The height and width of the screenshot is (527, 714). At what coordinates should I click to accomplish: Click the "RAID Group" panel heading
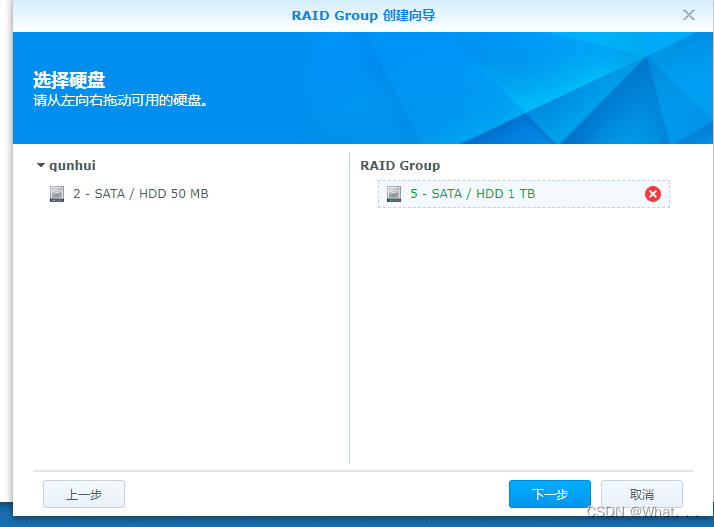pyautogui.click(x=400, y=165)
